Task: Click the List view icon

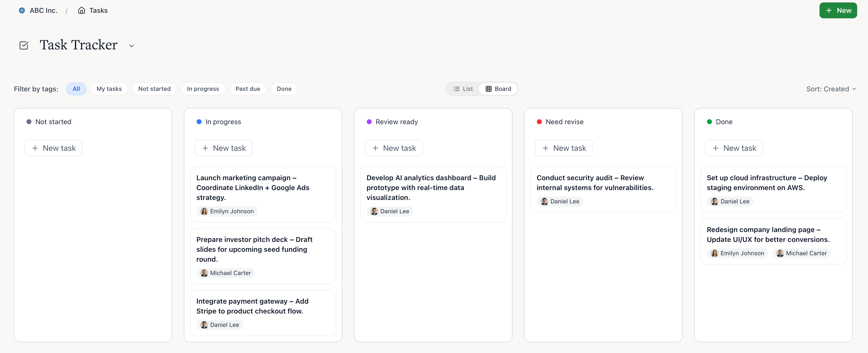Action: [456, 89]
